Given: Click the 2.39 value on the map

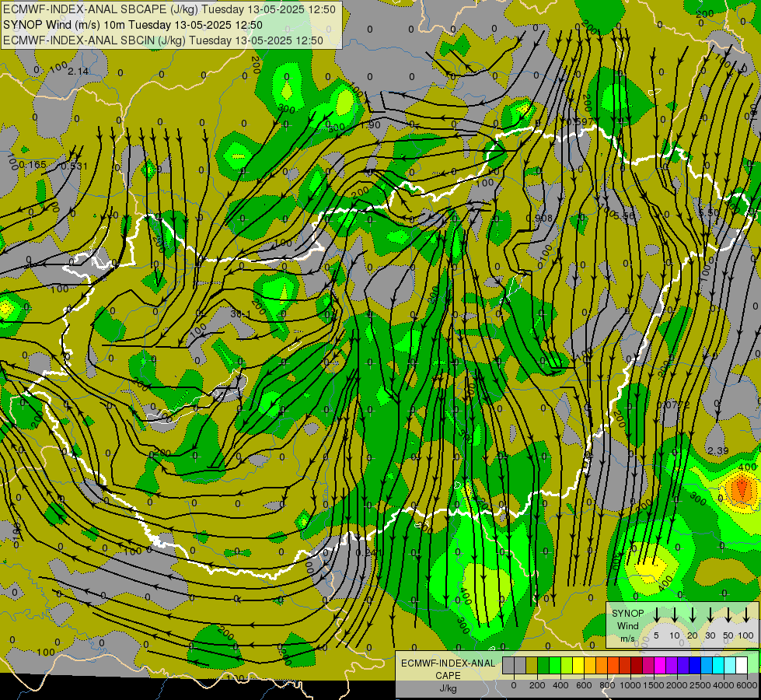Looking at the screenshot, I should click(717, 451).
